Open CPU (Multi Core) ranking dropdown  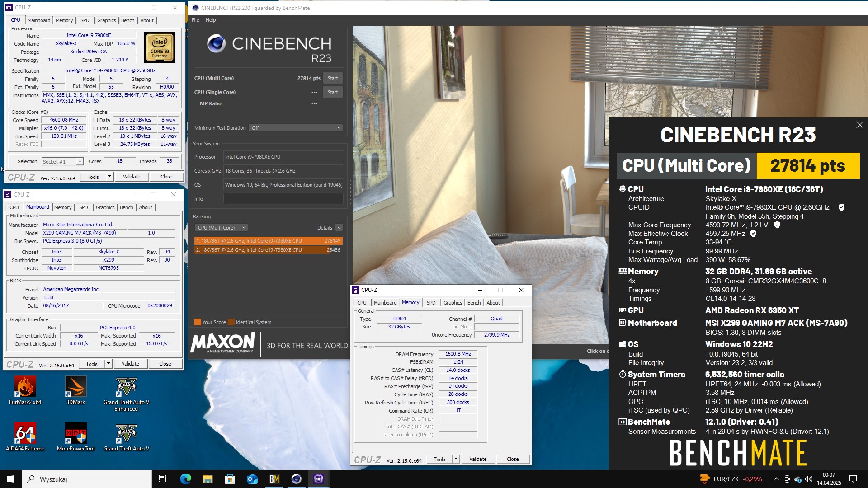tap(221, 228)
